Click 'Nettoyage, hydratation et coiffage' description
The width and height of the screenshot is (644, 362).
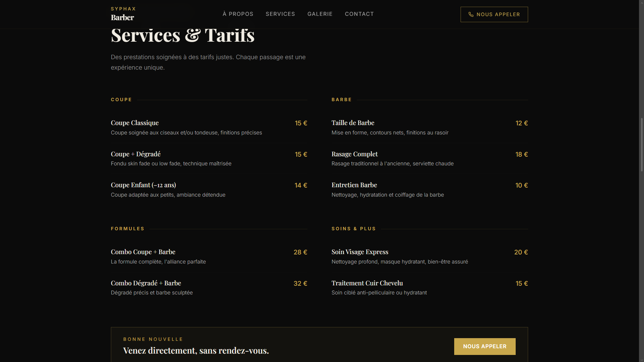[x=387, y=195]
